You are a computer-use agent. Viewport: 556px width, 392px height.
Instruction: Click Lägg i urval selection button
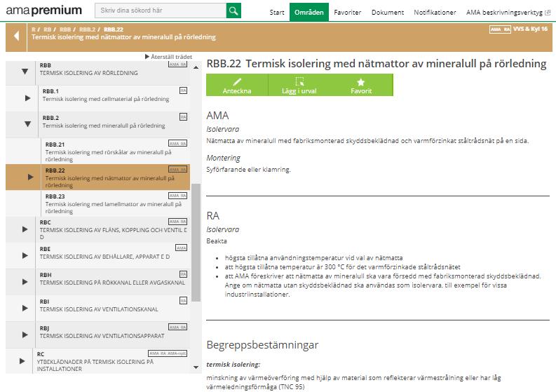pos(299,85)
